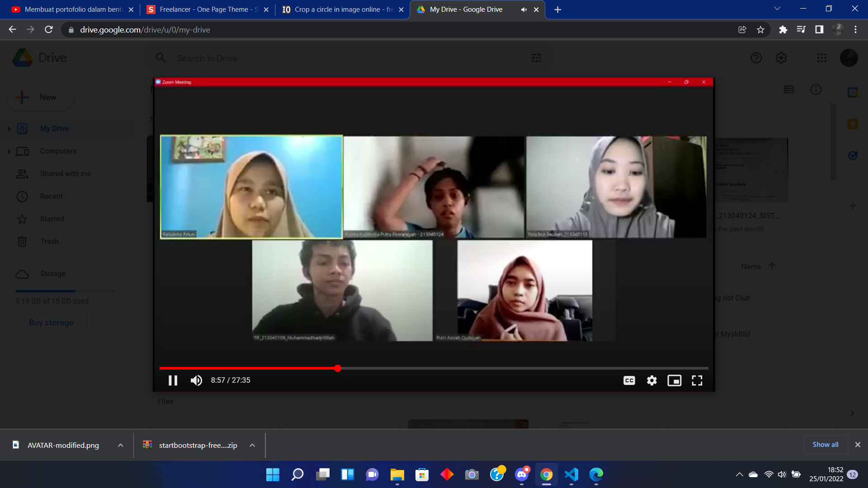Expand AVATAR-modified.png download options
The width and height of the screenshot is (868, 488).
coord(121,445)
